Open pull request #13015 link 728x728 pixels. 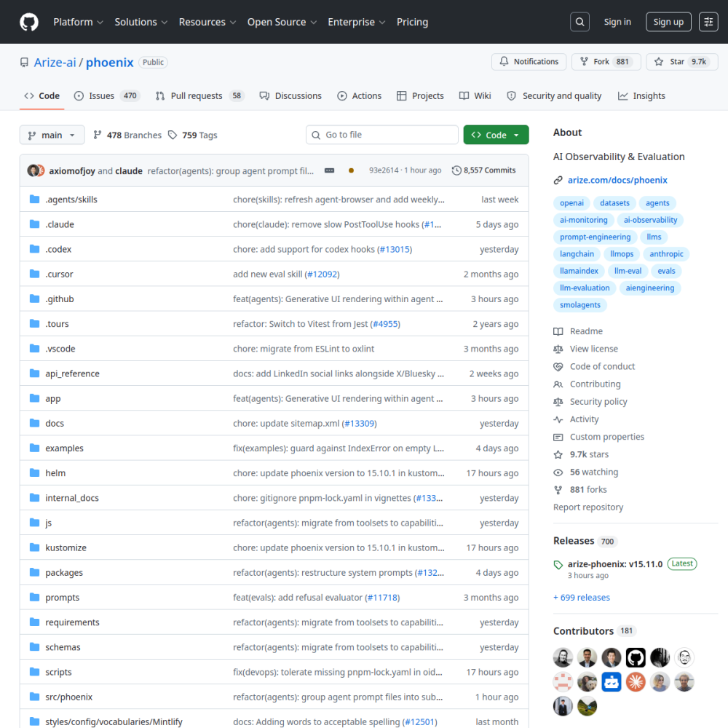(x=395, y=249)
